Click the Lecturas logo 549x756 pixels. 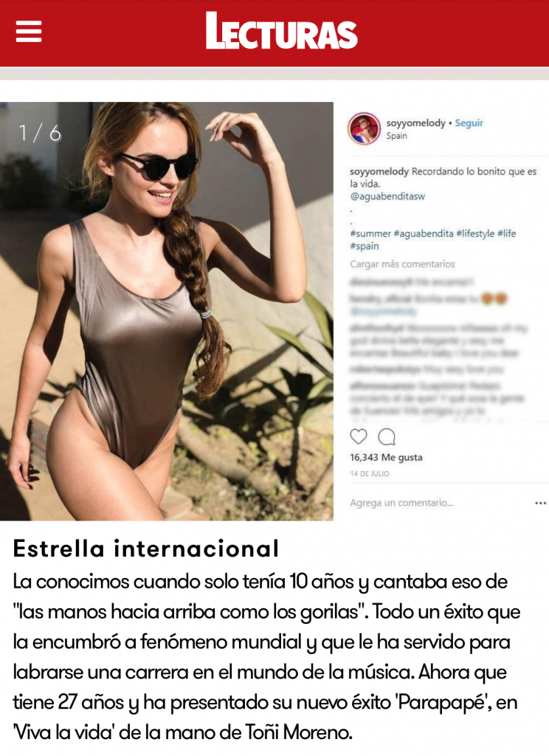(281, 31)
